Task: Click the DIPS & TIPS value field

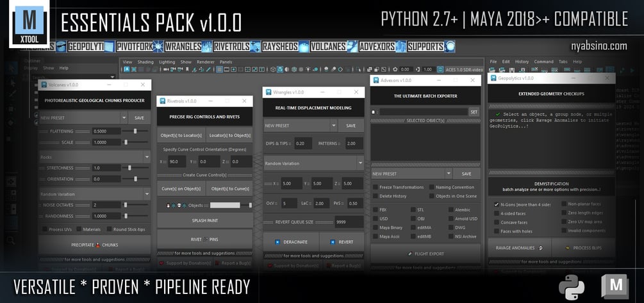Action: pyautogui.click(x=302, y=143)
